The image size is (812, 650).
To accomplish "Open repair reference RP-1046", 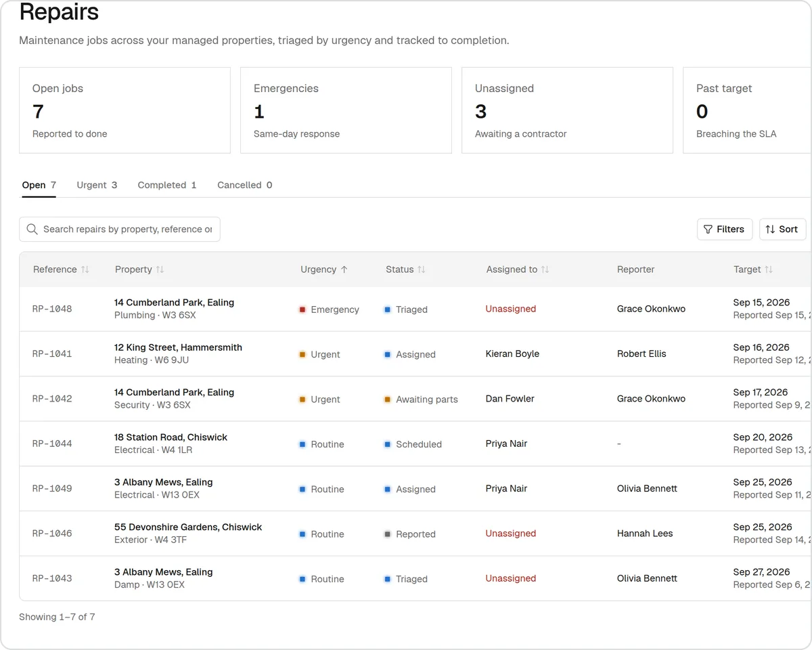I will (52, 534).
